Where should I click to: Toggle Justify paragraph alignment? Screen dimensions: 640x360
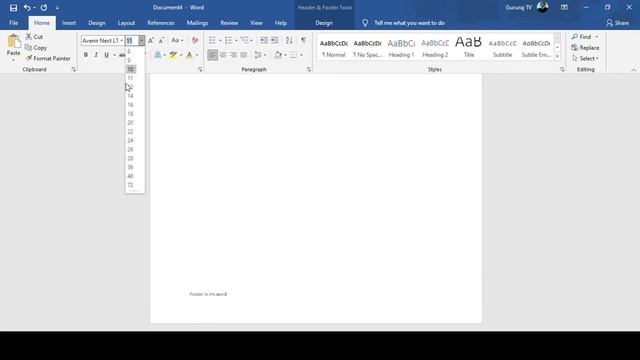pyautogui.click(x=244, y=55)
